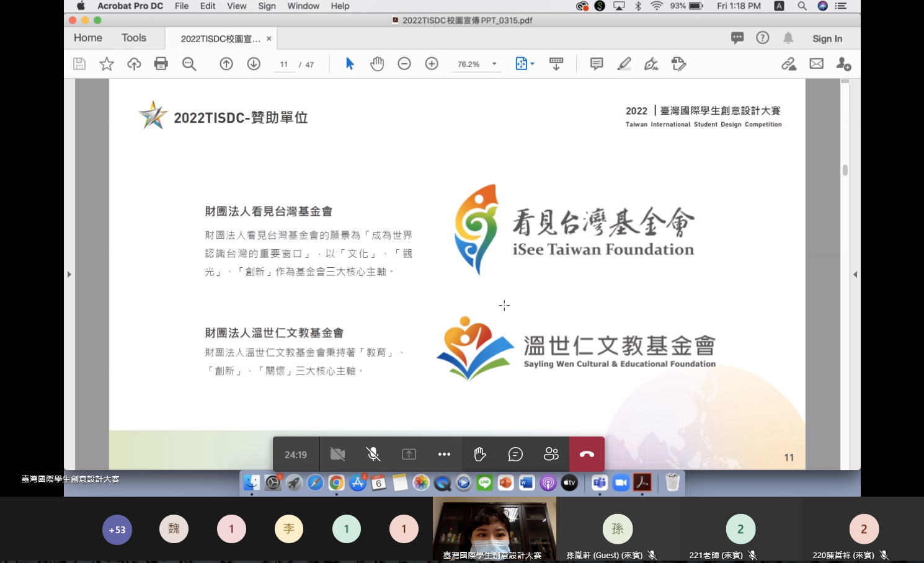924x563 pixels.
Task: Click the Sign In button
Action: (827, 38)
